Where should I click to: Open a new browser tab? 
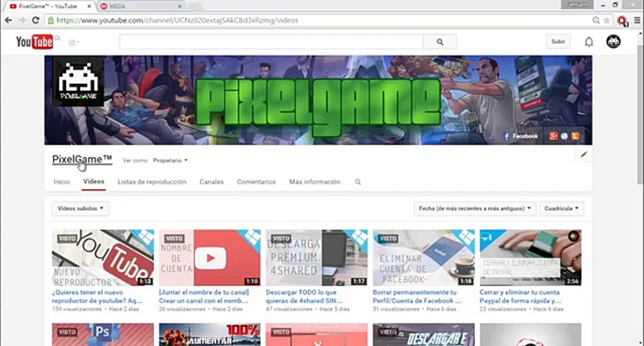click(x=196, y=6)
